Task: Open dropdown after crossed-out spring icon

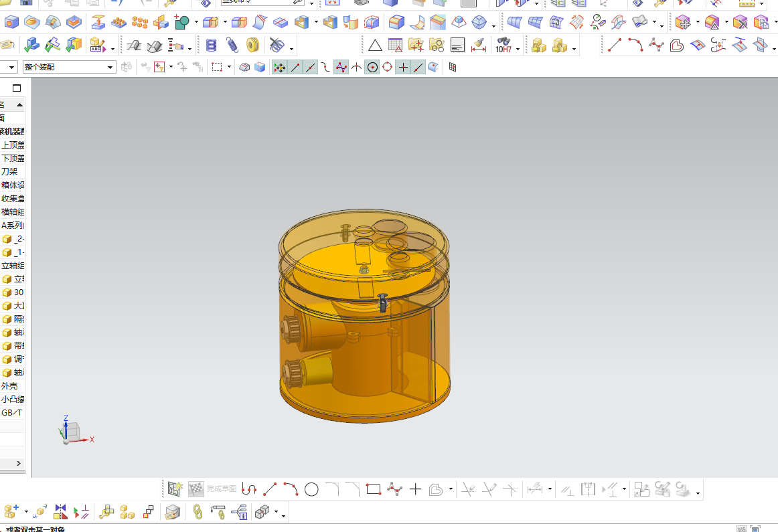Action: pyautogui.click(x=291, y=49)
